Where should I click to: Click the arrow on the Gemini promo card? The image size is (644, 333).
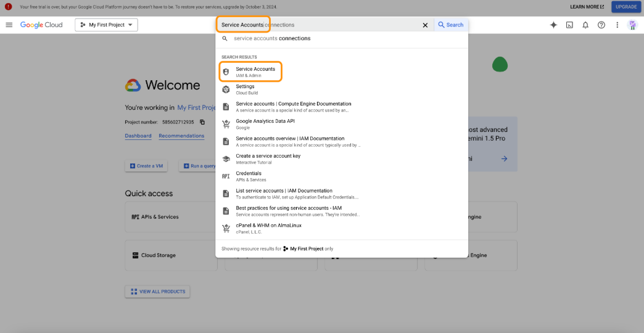[x=505, y=158]
